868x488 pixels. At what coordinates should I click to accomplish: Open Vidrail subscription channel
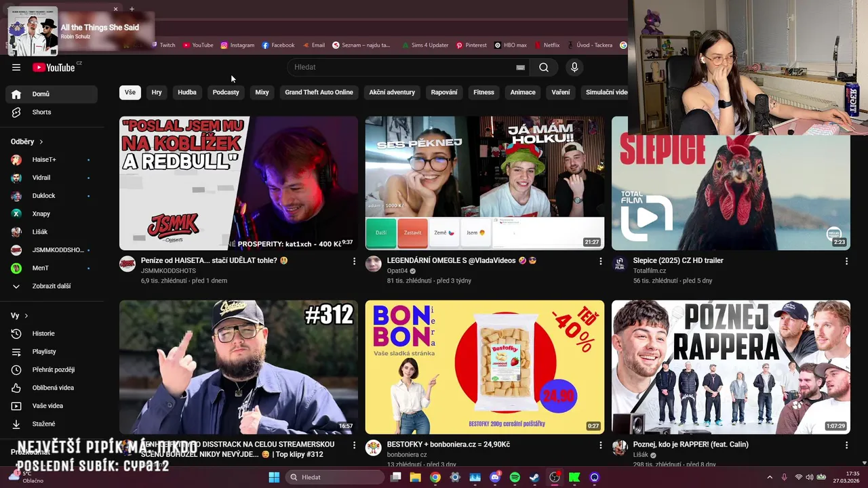point(52,178)
